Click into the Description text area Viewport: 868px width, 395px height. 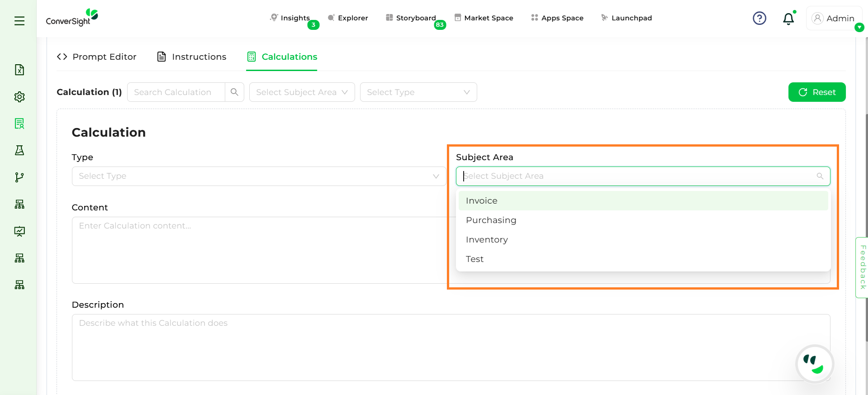(451, 347)
